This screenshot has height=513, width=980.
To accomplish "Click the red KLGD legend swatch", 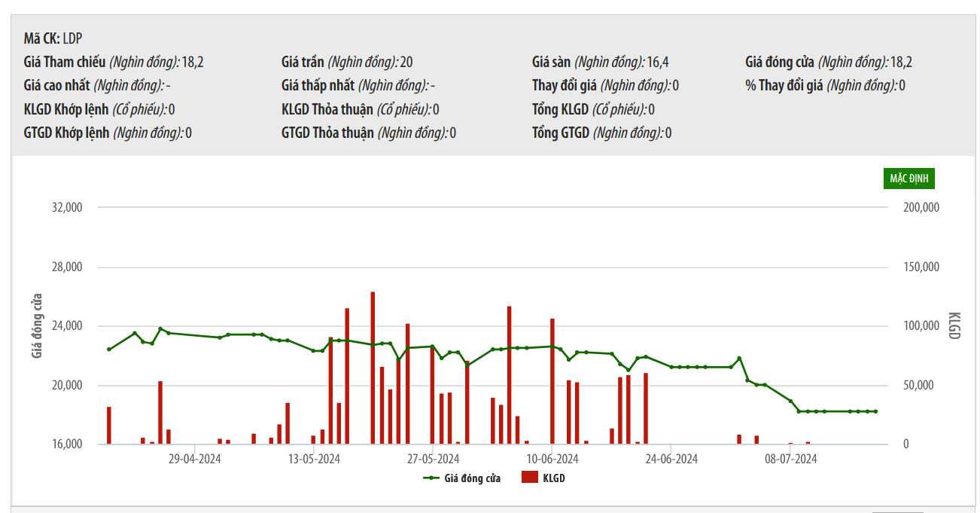I will click(x=530, y=478).
